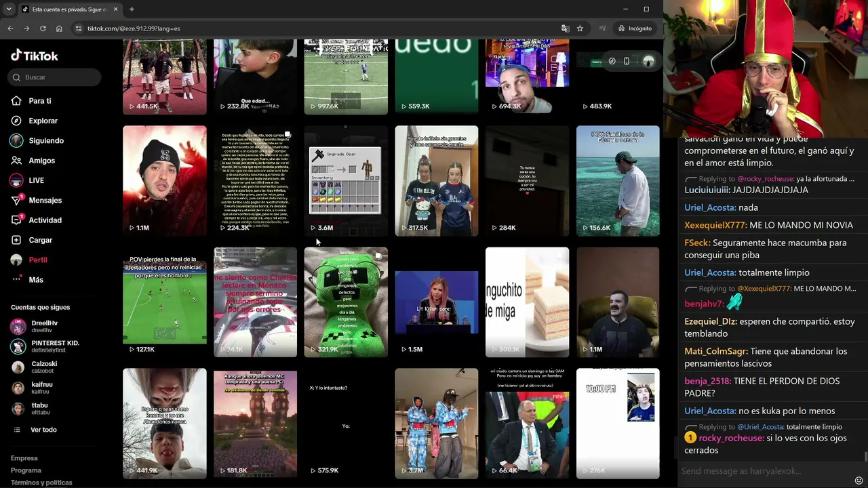Open the green creeper plush video, 321.9K views
The height and width of the screenshot is (488, 868).
346,302
